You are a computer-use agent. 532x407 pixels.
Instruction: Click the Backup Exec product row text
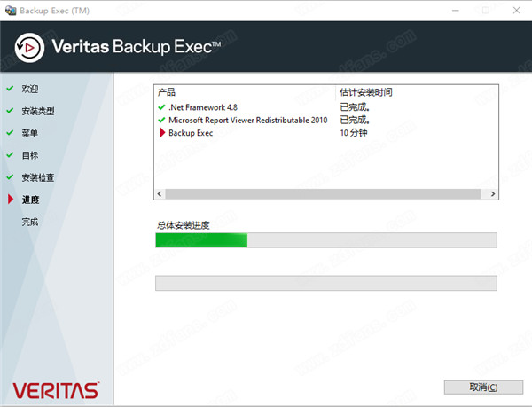pyautogui.click(x=191, y=133)
